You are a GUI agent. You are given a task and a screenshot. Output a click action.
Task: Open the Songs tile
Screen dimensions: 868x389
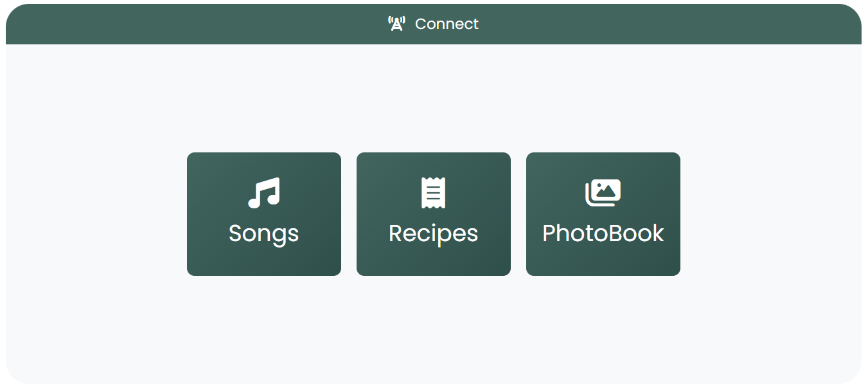click(264, 214)
